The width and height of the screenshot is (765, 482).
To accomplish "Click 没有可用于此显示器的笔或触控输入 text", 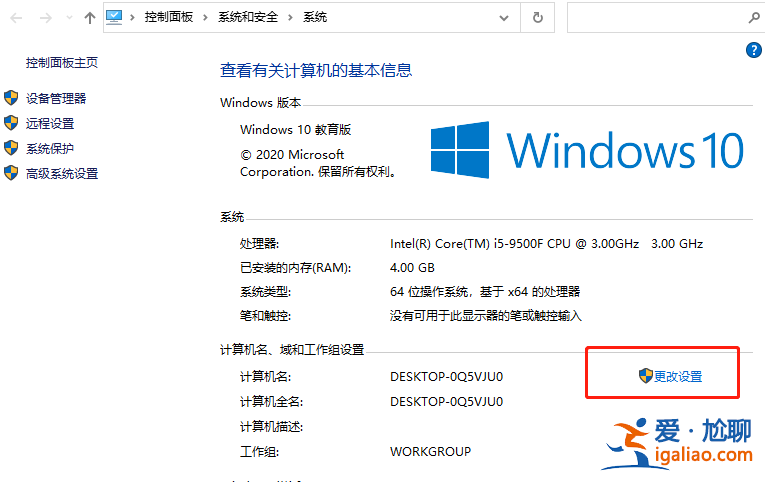I will tap(486, 316).
